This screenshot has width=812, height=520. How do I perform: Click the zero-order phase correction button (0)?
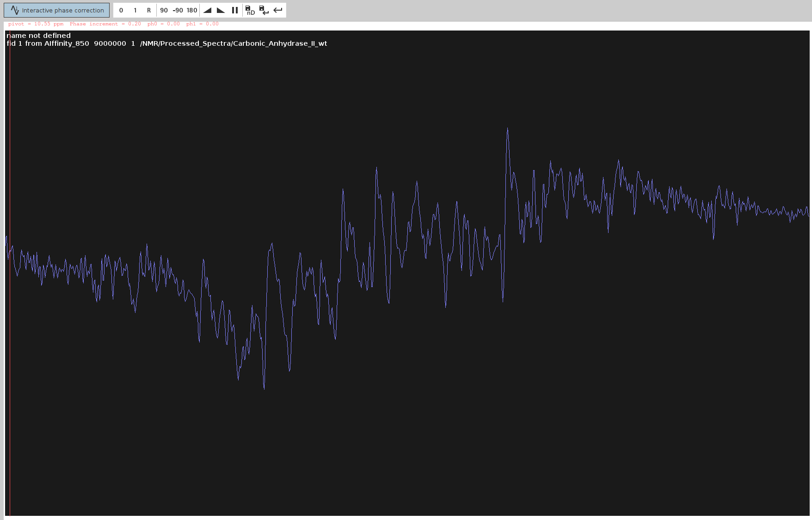click(121, 10)
